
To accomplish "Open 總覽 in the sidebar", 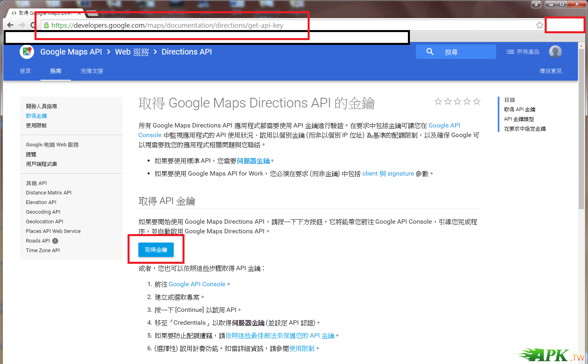I will pos(31,154).
